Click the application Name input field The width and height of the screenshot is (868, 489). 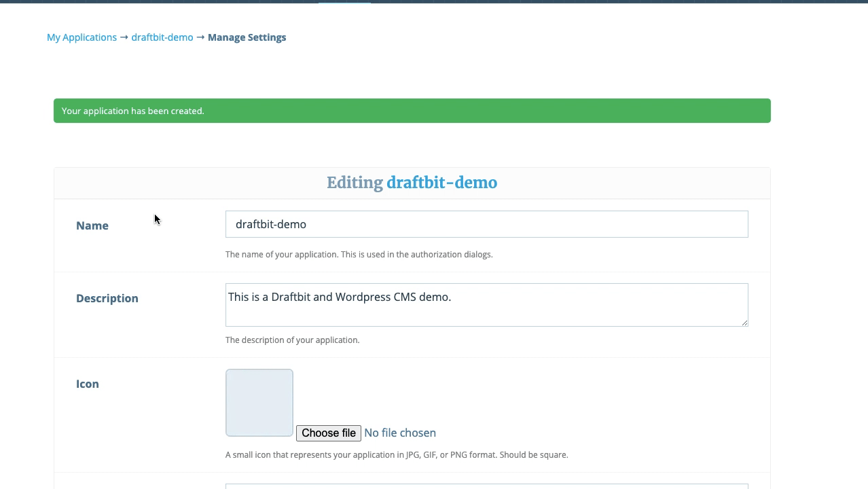point(486,224)
